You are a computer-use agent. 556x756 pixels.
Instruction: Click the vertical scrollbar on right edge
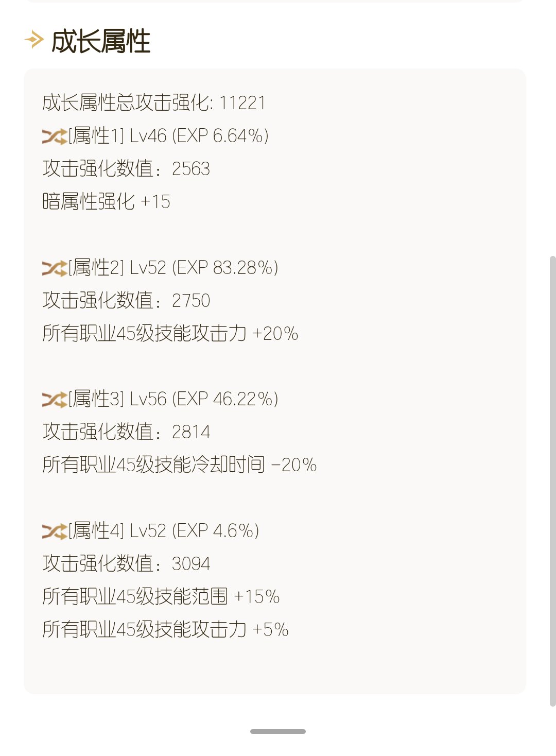552,481
